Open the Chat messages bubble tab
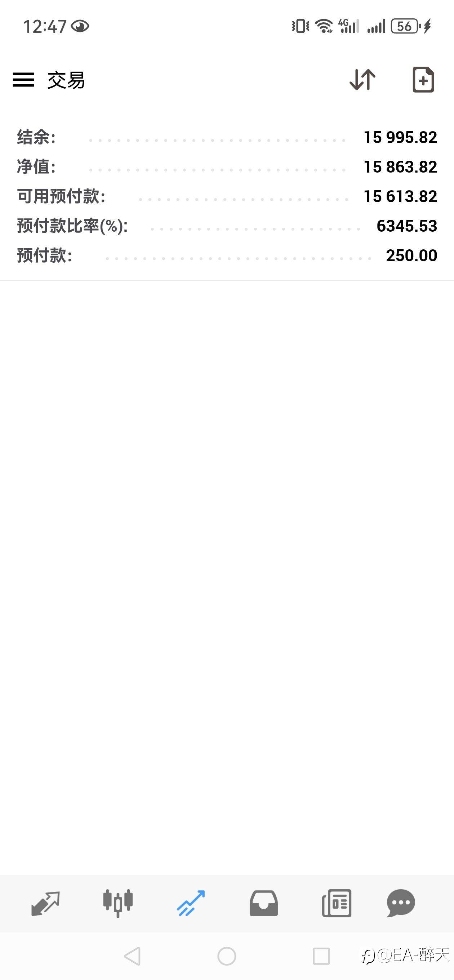This screenshot has height=980, width=454. click(x=401, y=903)
